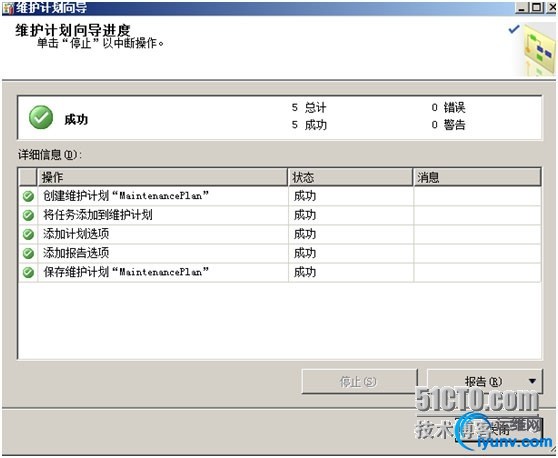The image size is (558, 458).
Task: Click the 详细信息(D) label
Action: point(50,155)
